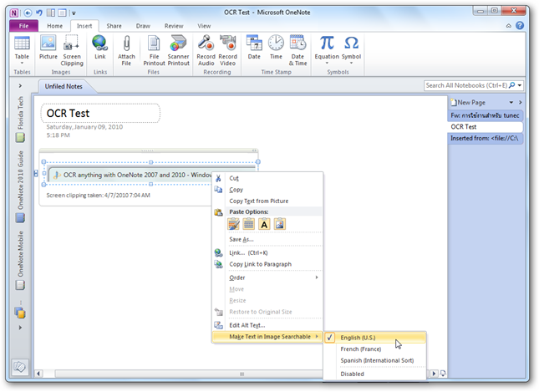Paste as Keep Text Only option
The image size is (539, 392).
coord(264,224)
